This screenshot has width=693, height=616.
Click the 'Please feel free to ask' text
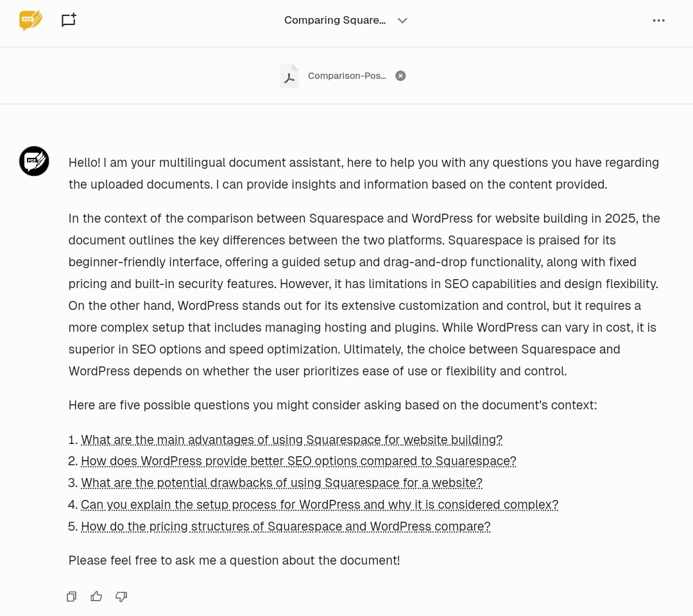click(234, 560)
